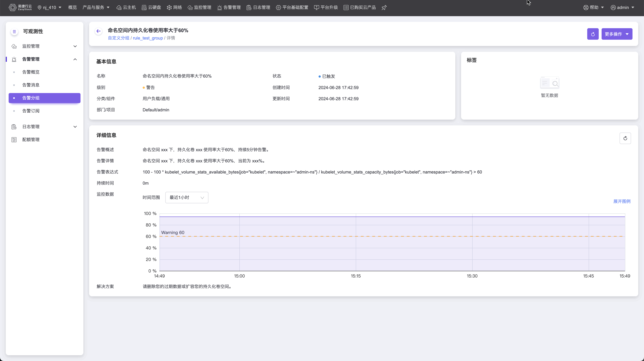644x361 pixels.
Task: Refresh the detailed information panel
Action: point(625,138)
